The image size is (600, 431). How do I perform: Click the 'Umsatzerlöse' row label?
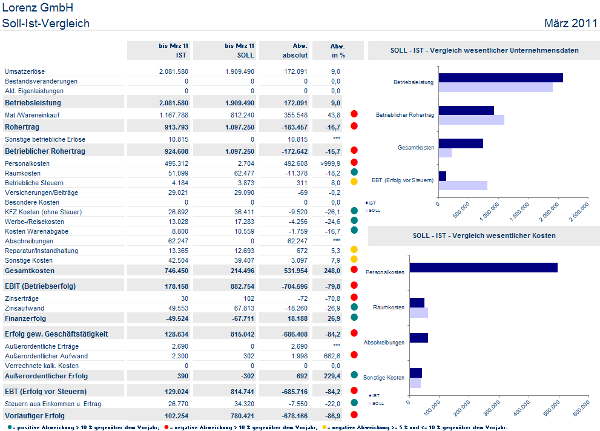pos(24,72)
